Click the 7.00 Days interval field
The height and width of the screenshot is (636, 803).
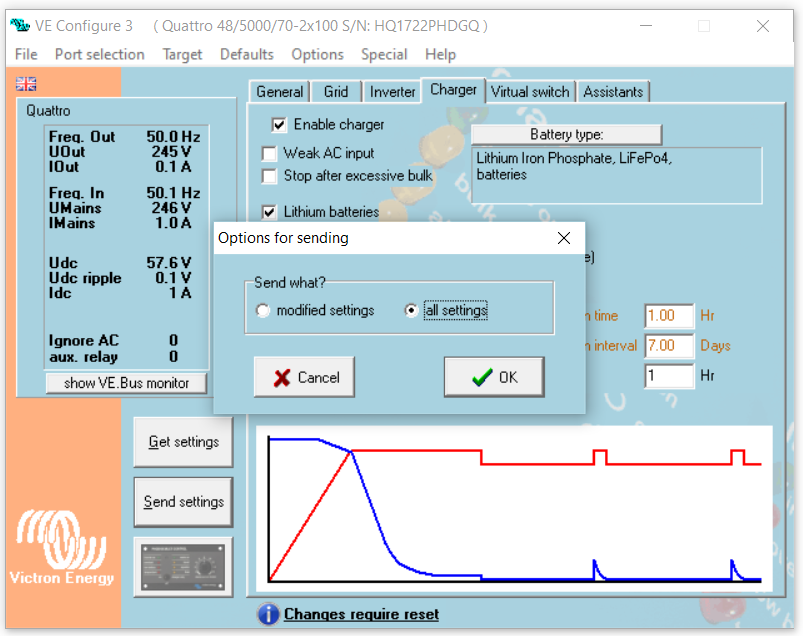click(x=669, y=346)
